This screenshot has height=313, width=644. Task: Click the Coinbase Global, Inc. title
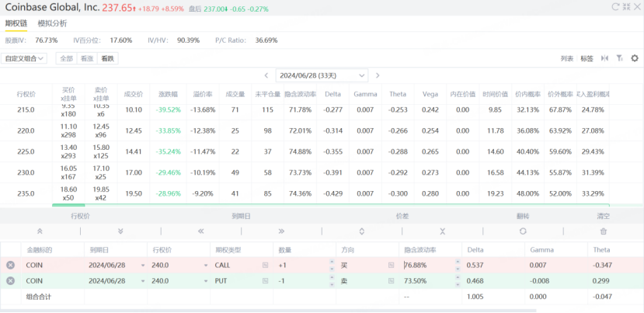pos(52,8)
